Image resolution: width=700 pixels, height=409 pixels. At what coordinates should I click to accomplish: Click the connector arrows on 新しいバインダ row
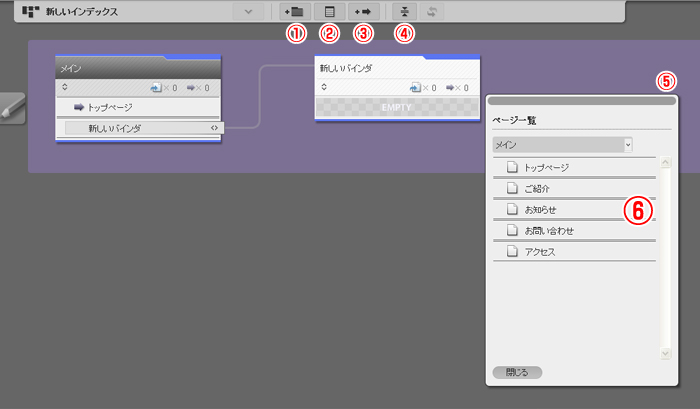click(215, 128)
